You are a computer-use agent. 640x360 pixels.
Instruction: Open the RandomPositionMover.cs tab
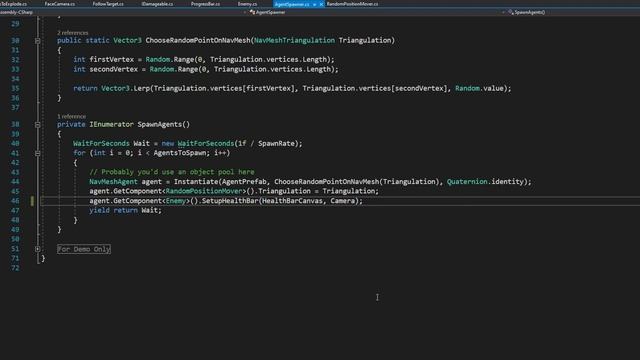(x=352, y=4)
